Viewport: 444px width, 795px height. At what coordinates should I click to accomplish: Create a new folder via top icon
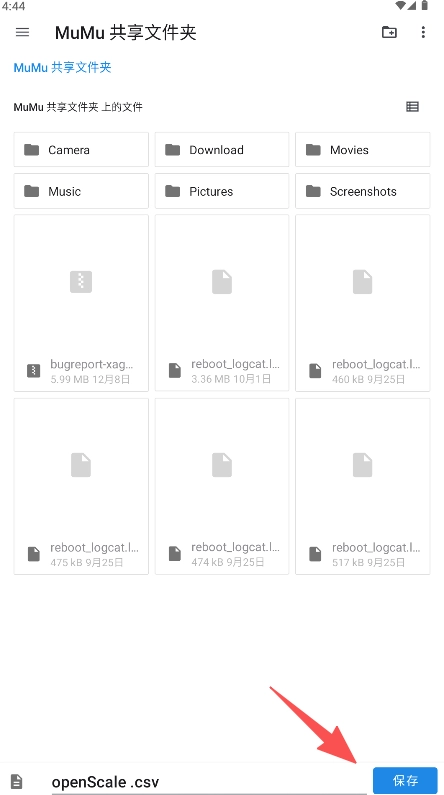click(389, 32)
